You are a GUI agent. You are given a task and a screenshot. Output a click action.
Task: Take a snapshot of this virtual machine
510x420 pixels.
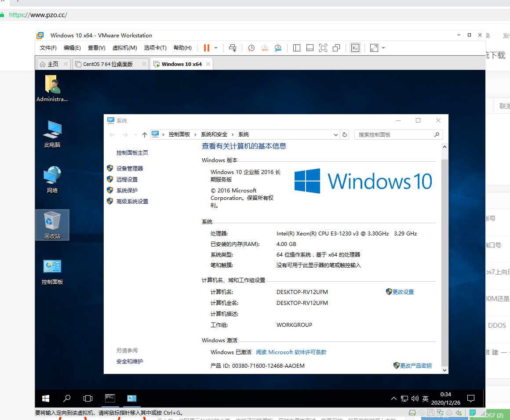251,47
